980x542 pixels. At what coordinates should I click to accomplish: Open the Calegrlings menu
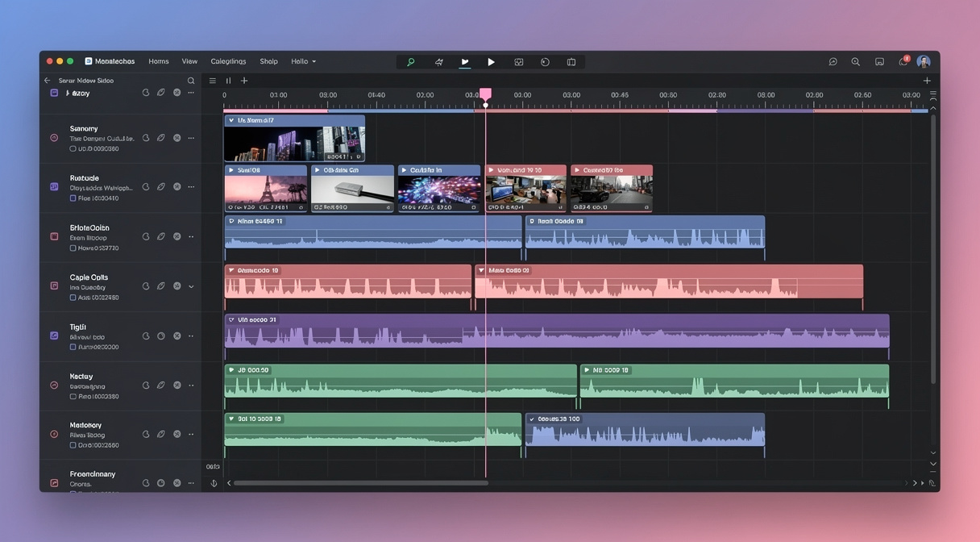(228, 61)
